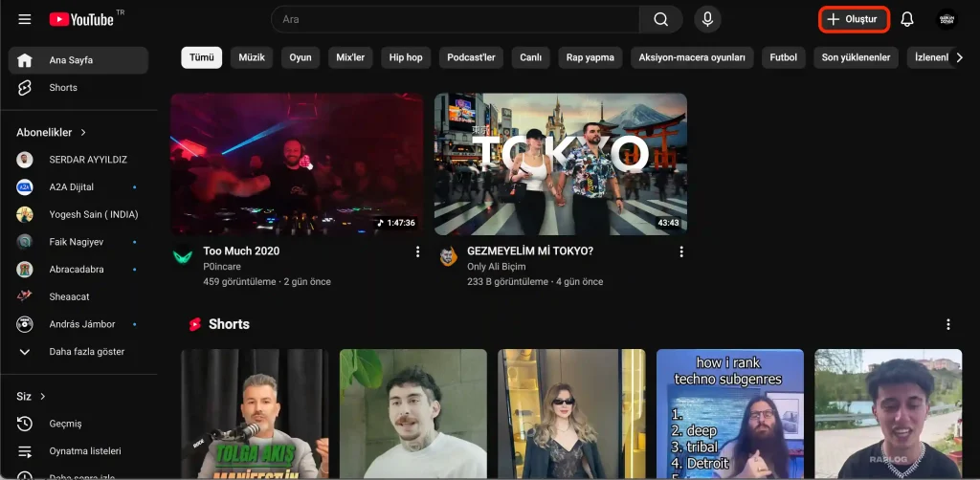Click Only Ali Biçim channel avatar
980x480 pixels.
pyautogui.click(x=448, y=256)
